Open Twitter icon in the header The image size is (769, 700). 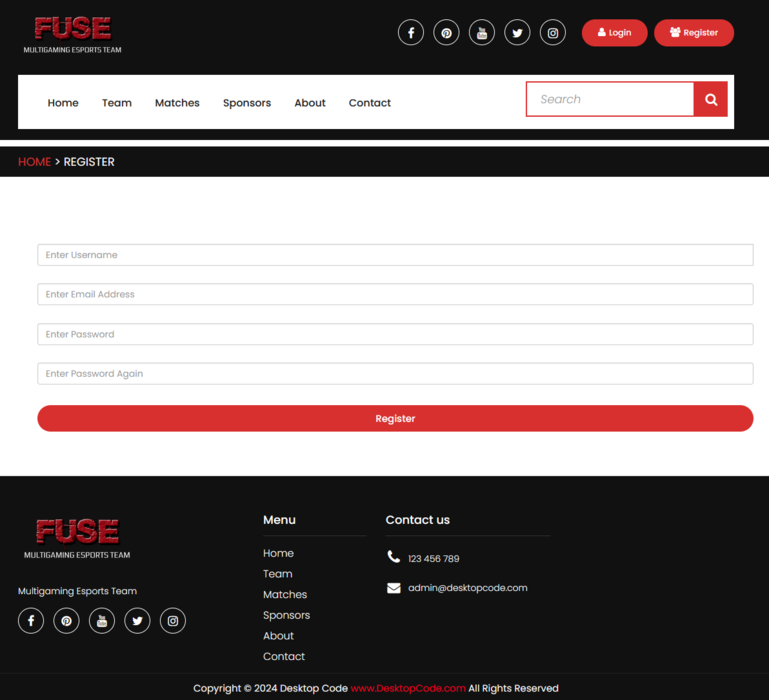tap(517, 33)
